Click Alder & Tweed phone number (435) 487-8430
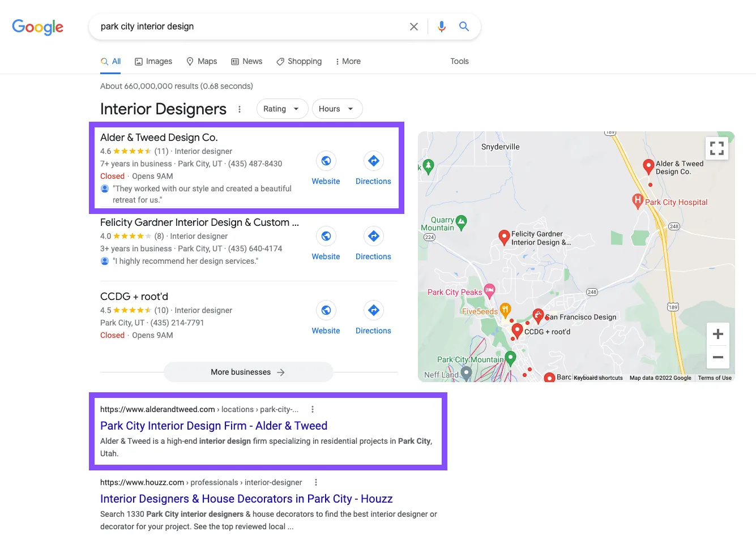The height and width of the screenshot is (540, 756). coord(255,164)
